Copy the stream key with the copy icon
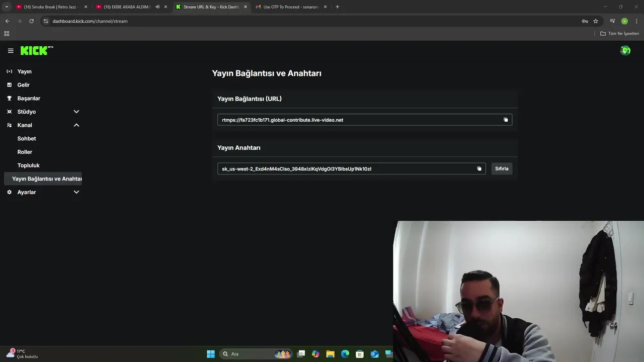This screenshot has height=362, width=644. click(x=479, y=169)
